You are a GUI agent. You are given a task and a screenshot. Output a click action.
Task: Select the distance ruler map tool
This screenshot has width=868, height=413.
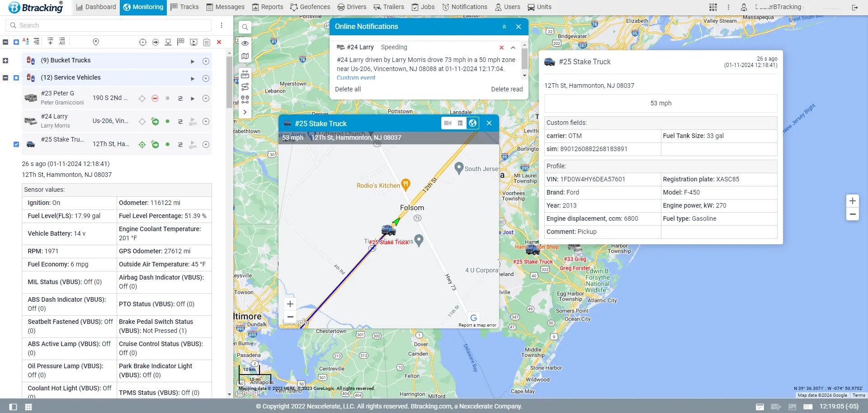pyautogui.click(x=245, y=74)
